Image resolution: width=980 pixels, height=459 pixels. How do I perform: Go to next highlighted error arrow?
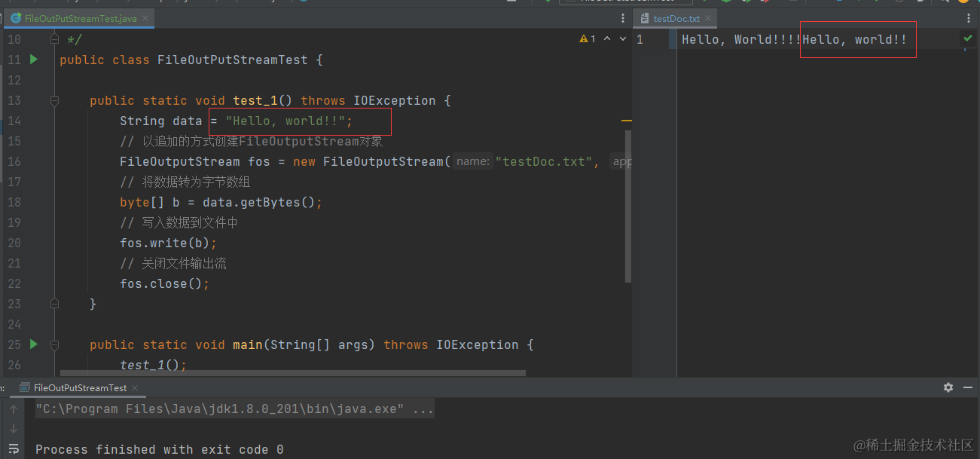623,38
